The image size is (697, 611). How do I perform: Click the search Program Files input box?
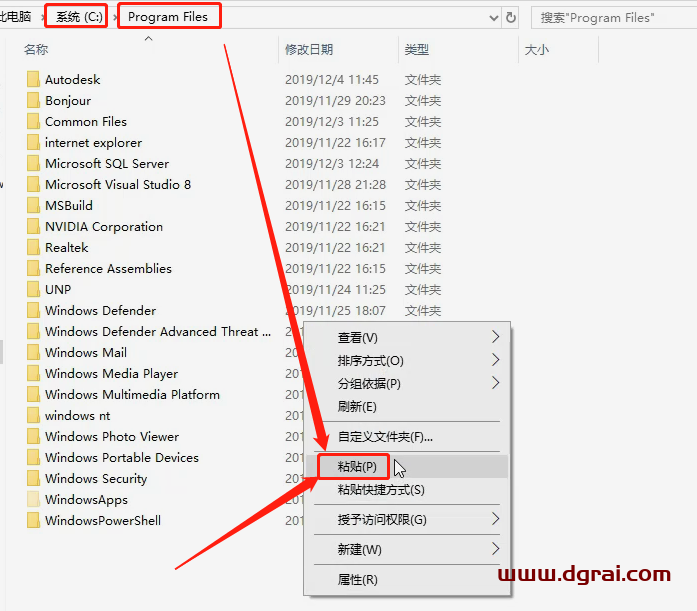[x=612, y=18]
